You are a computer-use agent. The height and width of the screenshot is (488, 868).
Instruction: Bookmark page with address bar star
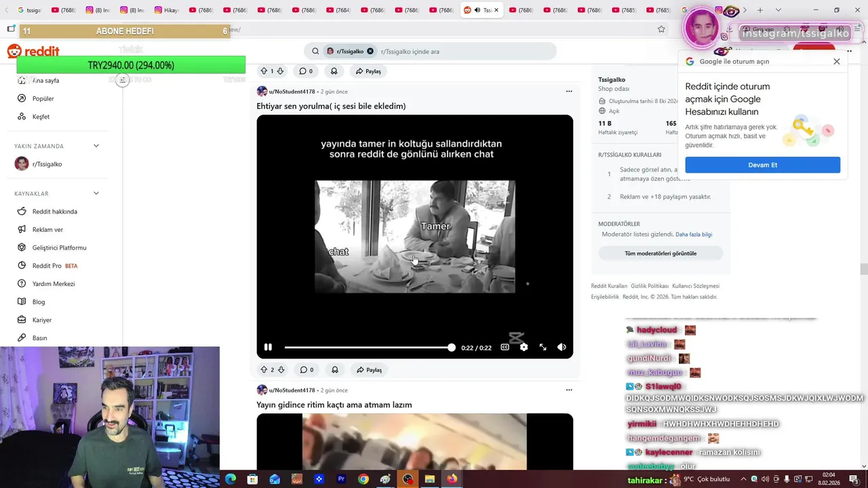tap(661, 29)
